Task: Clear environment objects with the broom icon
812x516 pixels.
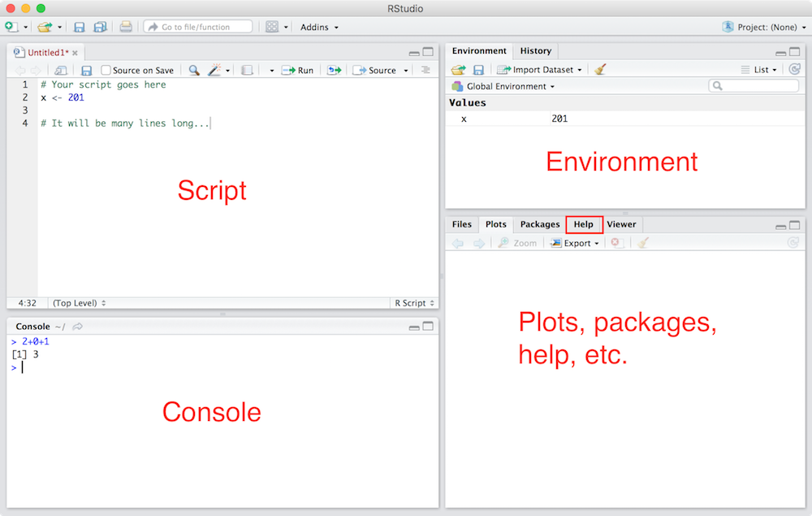Action: tap(600, 70)
